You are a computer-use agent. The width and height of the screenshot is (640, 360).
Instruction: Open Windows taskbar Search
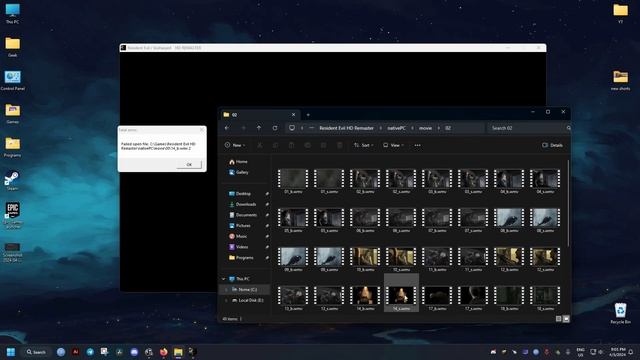tap(36, 352)
